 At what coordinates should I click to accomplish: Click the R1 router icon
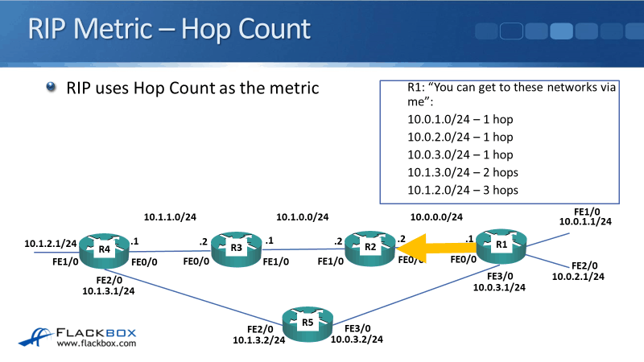click(502, 245)
